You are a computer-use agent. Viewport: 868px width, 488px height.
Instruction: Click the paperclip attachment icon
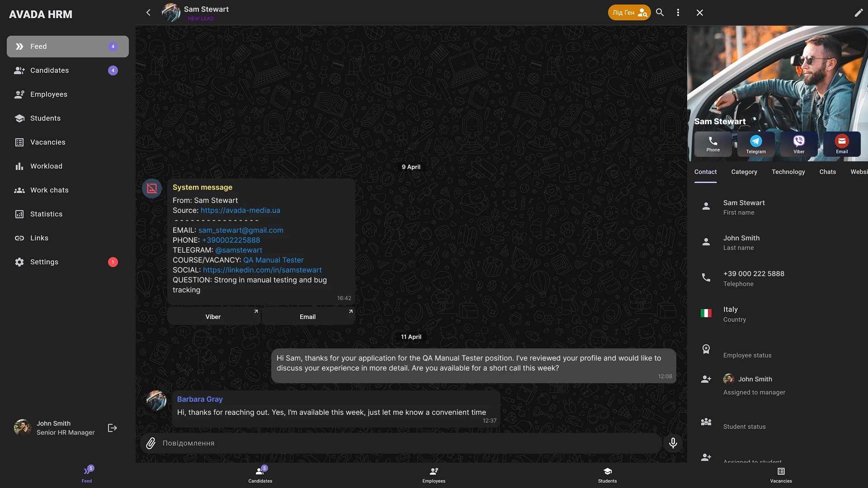pos(151,443)
